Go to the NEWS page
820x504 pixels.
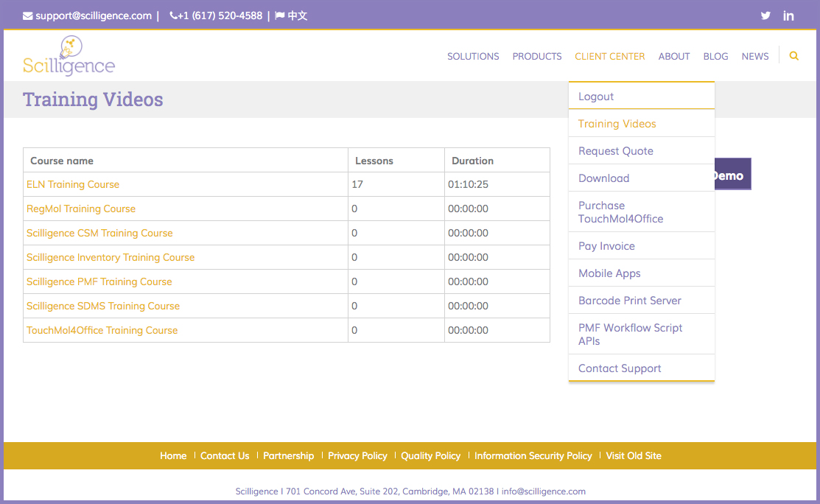pyautogui.click(x=755, y=57)
